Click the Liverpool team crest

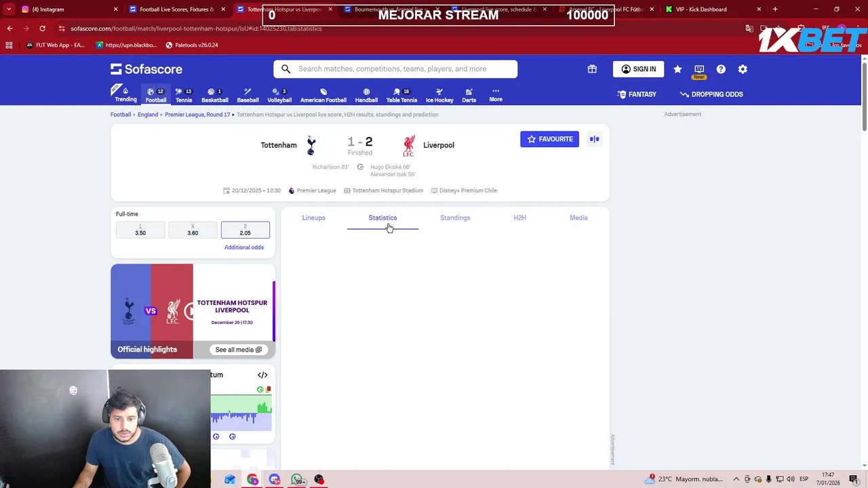tap(408, 145)
